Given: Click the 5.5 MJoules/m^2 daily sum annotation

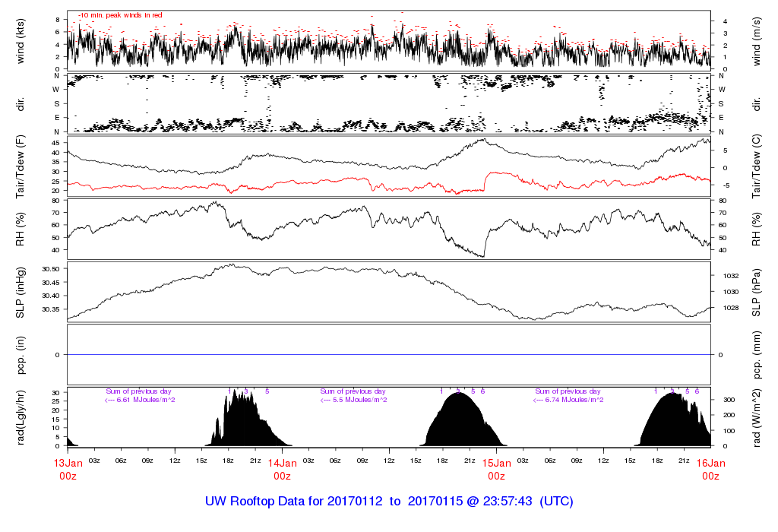Looking at the screenshot, I should pos(354,400).
